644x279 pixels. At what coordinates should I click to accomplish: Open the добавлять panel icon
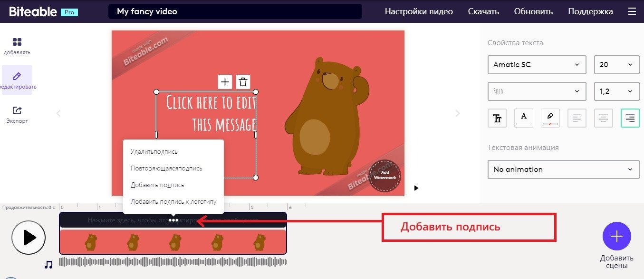point(17,42)
